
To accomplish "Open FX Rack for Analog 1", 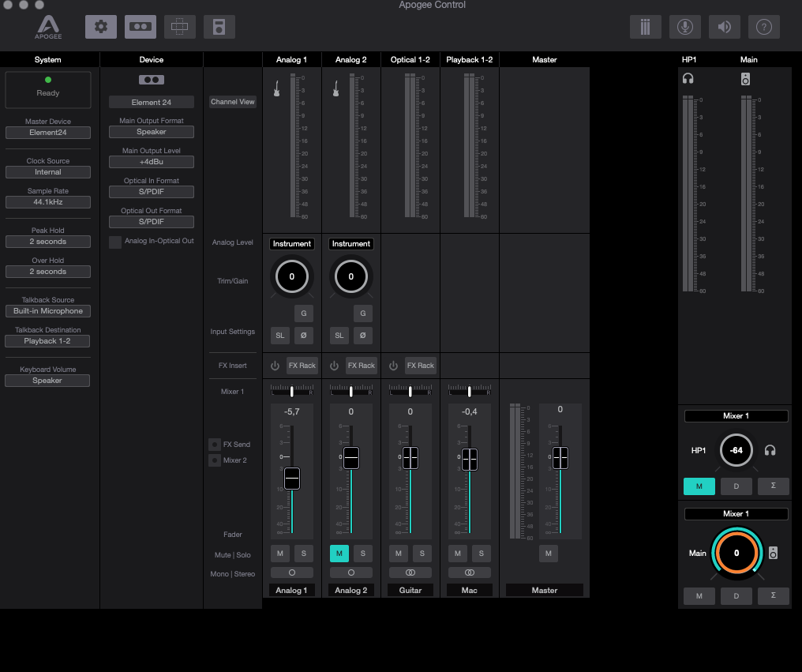I will coord(302,366).
